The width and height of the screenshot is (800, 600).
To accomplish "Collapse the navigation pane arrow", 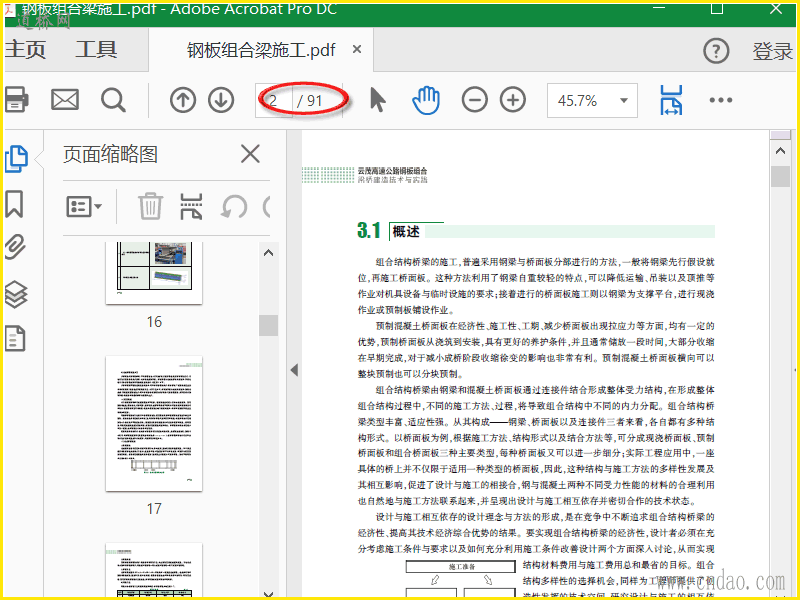I will [294, 369].
